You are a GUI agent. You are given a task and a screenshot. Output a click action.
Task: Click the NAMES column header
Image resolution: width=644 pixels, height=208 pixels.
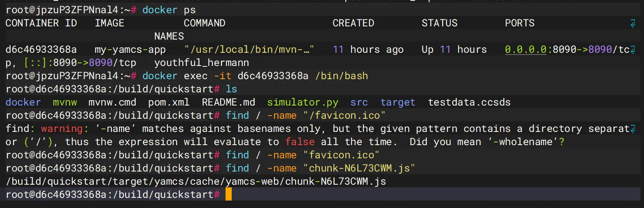tap(169, 36)
